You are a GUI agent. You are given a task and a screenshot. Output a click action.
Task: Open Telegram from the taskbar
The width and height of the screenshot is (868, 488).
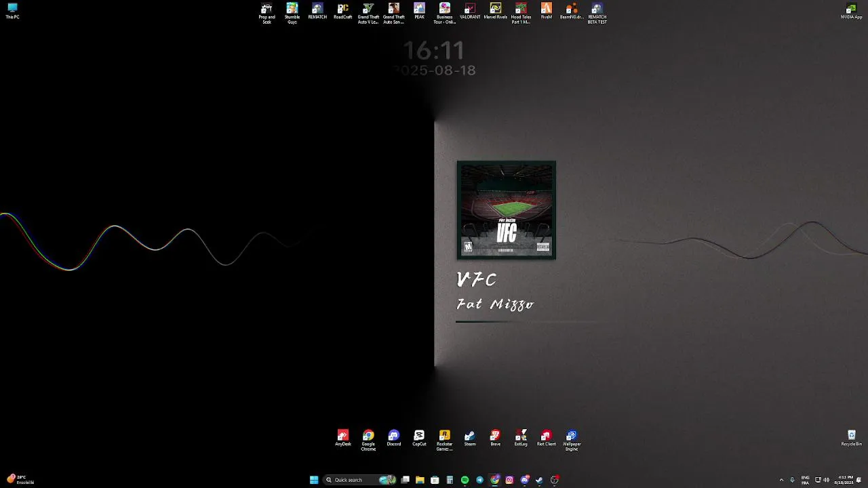[x=479, y=480]
